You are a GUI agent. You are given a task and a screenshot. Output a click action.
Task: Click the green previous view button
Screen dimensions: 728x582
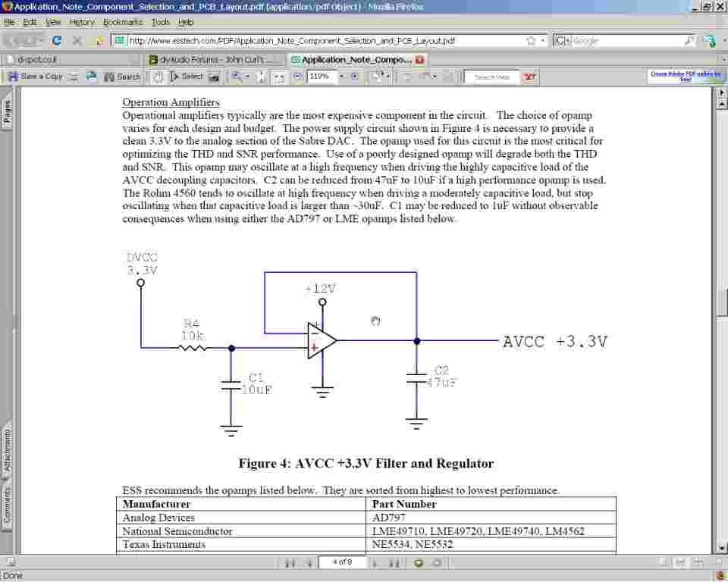coord(419,563)
